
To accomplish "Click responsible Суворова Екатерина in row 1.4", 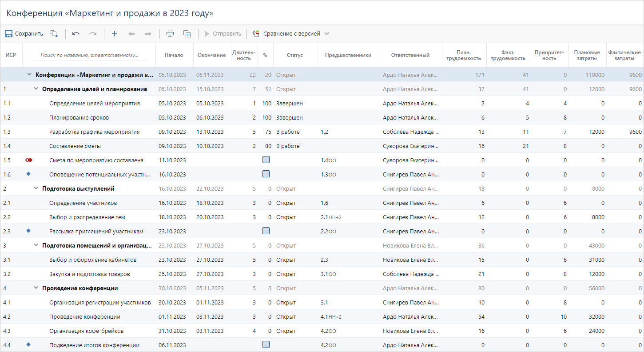I will coord(410,146).
